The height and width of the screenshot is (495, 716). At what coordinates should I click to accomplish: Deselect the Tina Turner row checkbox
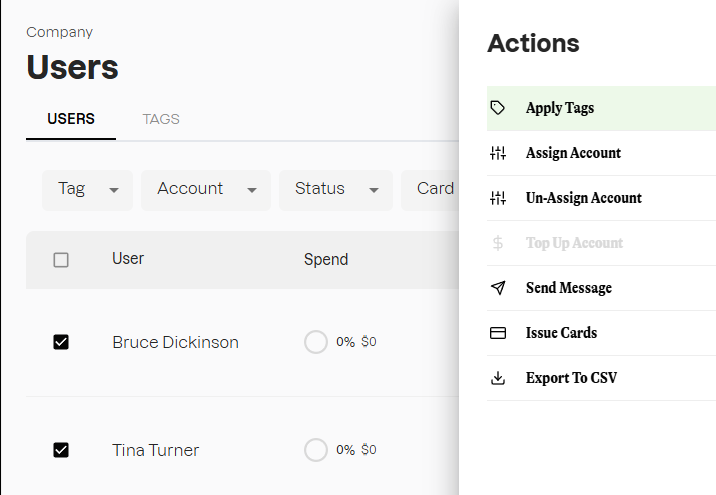61,450
